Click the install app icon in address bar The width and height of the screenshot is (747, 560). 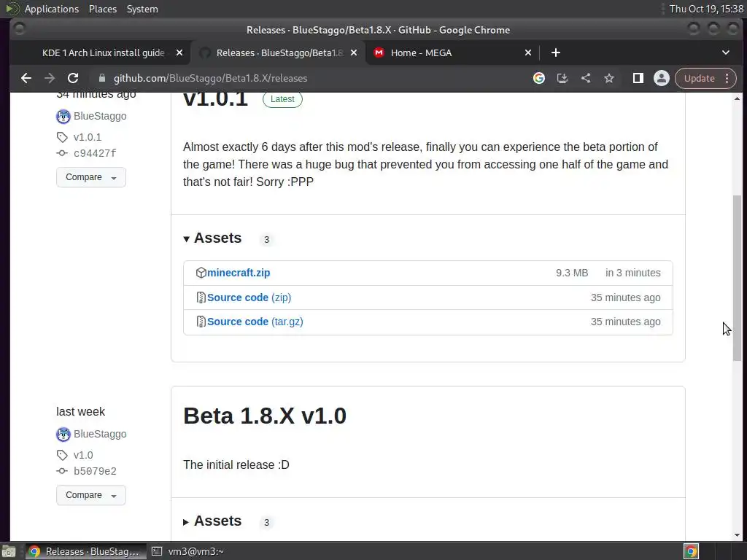[x=562, y=78]
